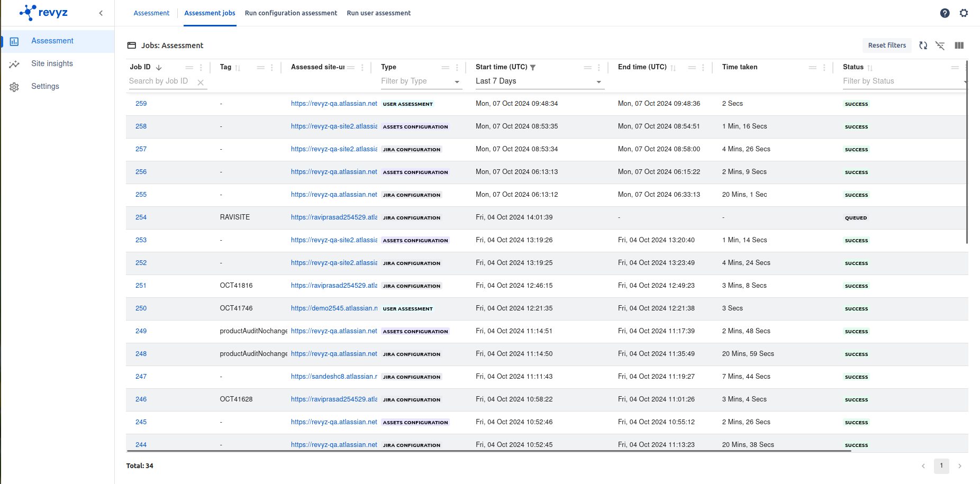
Task: Click the Site insights graph icon
Action: tap(14, 64)
